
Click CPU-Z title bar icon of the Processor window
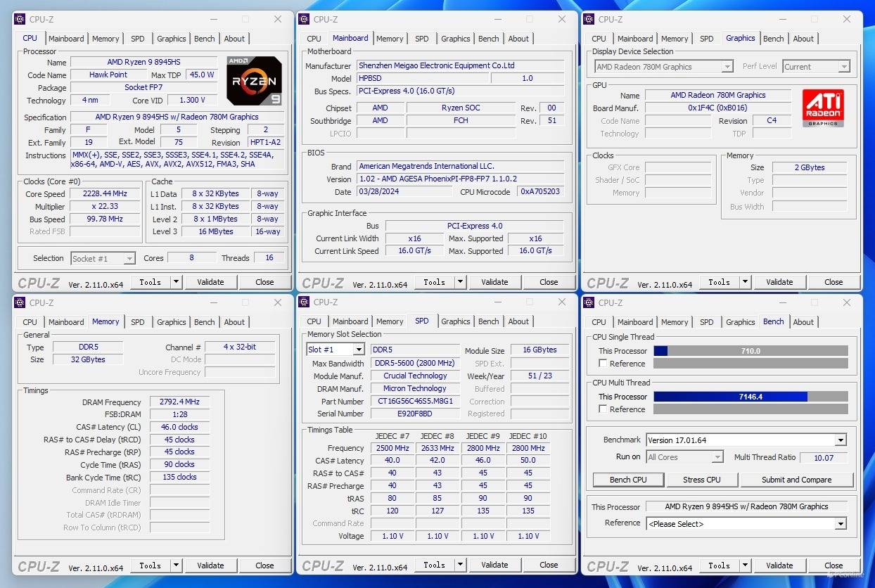pos(20,19)
